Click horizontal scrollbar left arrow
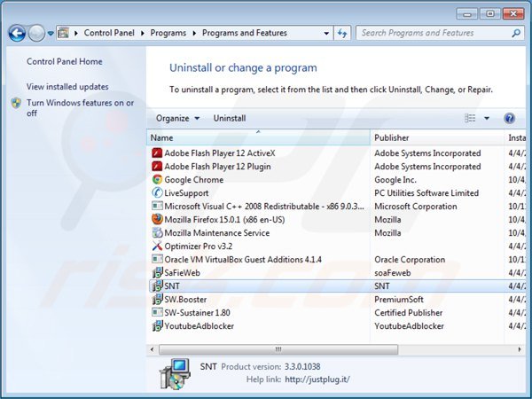Viewport: 532px width, 399px height. (x=152, y=349)
